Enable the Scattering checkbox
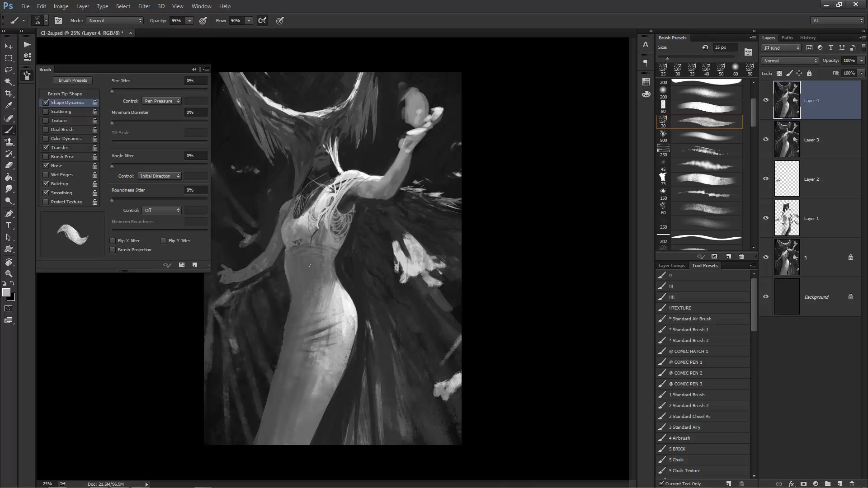This screenshot has width=868, height=488. pyautogui.click(x=46, y=112)
